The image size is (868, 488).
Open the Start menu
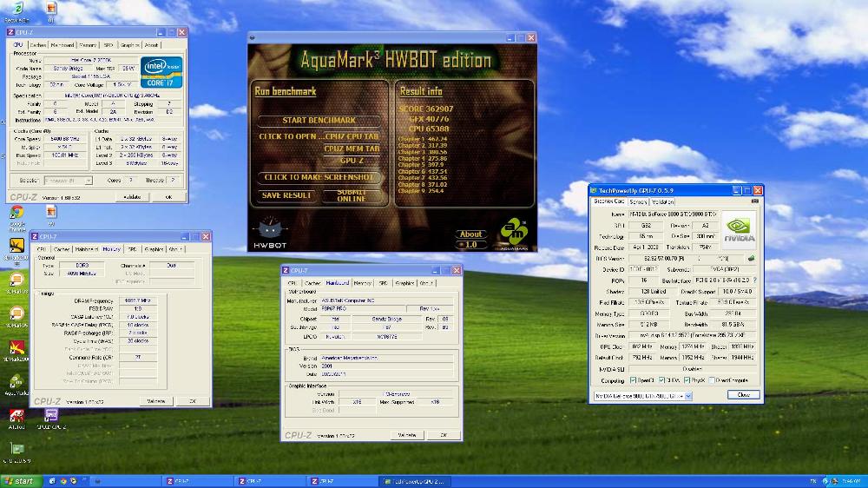point(20,481)
